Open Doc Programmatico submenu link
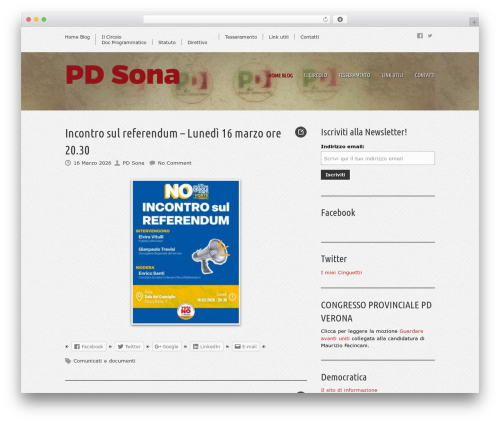Viewport: 500px width, 423px height. click(x=124, y=42)
